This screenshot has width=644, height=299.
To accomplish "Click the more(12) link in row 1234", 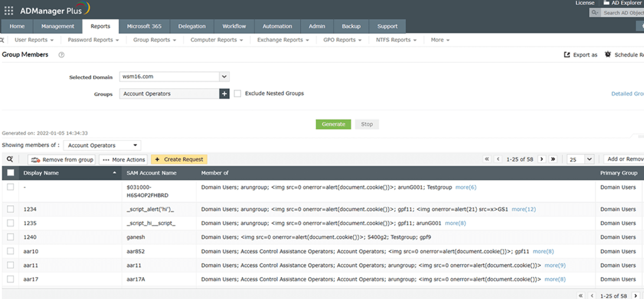I will pos(524,209).
